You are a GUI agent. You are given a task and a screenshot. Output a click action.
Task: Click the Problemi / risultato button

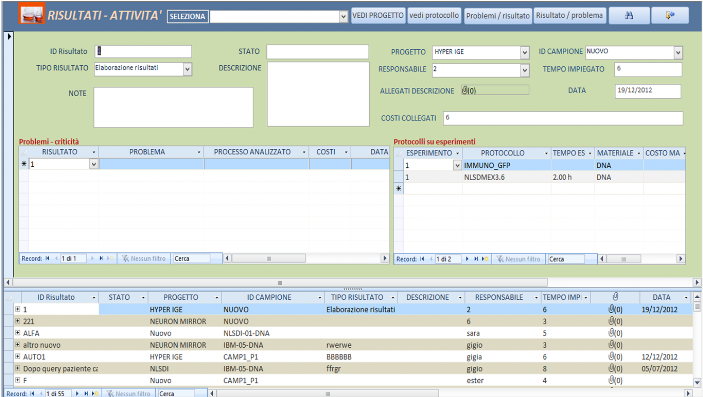[498, 16]
